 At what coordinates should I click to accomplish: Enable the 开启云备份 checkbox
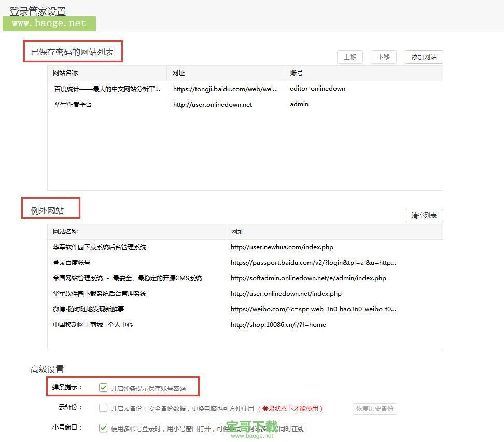103,408
